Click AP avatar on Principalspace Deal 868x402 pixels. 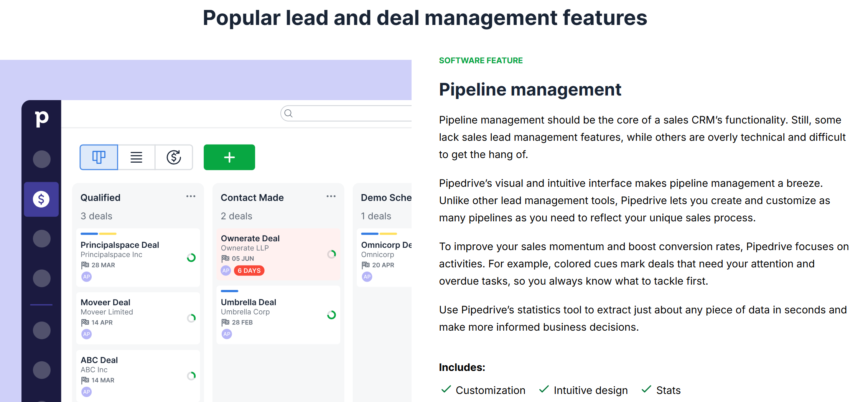pos(87,277)
